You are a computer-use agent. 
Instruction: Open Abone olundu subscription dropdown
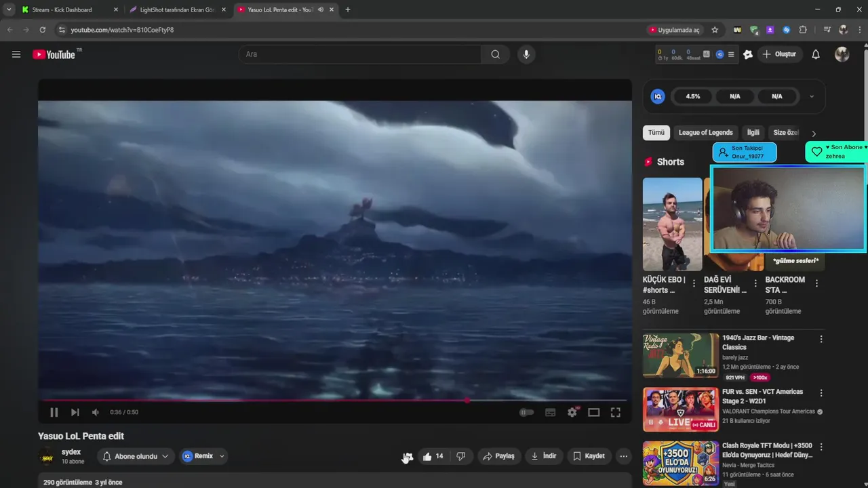point(136,456)
